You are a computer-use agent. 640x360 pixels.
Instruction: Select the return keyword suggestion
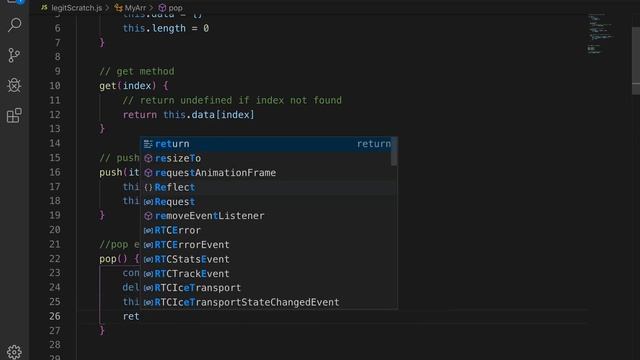coord(269,144)
